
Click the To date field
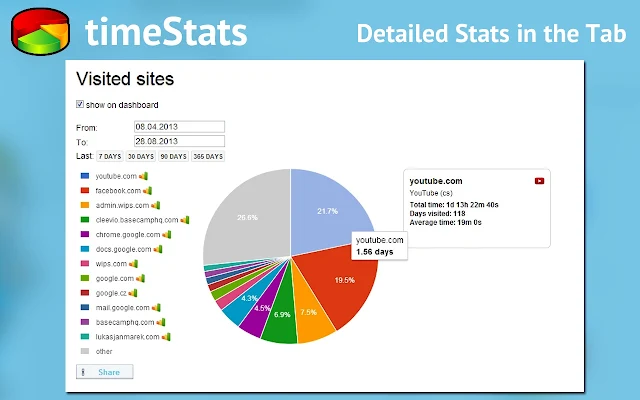179,141
